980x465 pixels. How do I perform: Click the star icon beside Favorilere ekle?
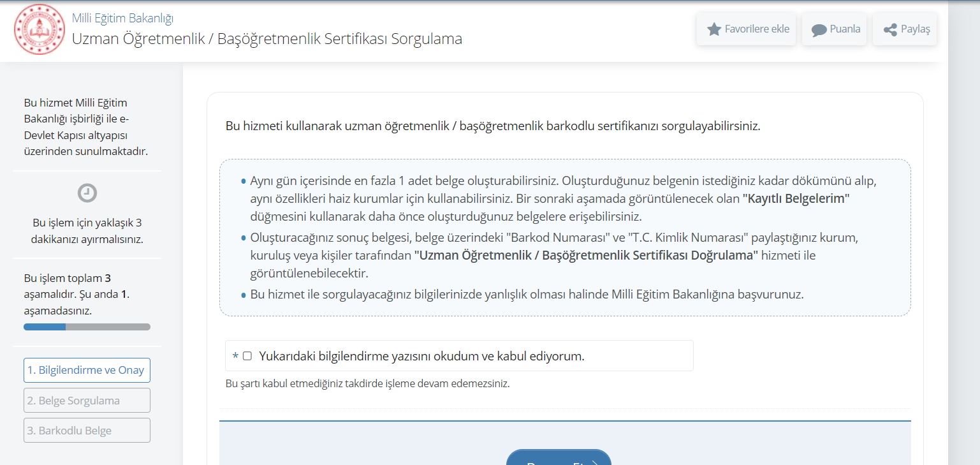tap(713, 28)
